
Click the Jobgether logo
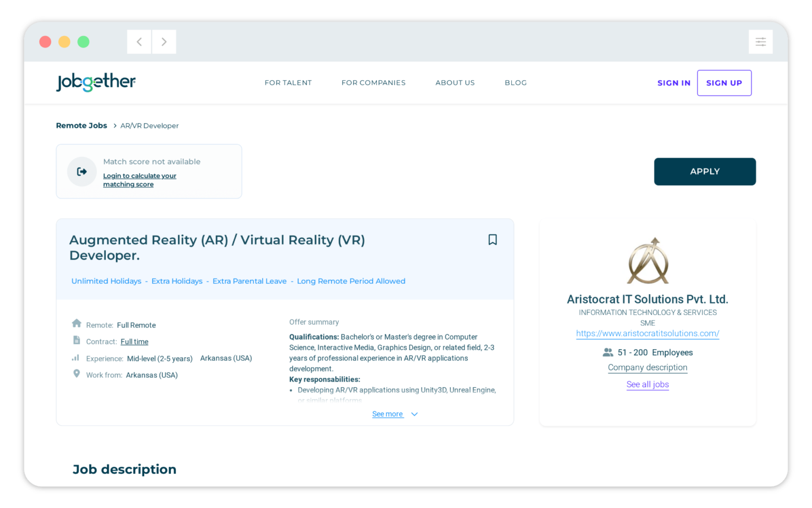tap(96, 82)
